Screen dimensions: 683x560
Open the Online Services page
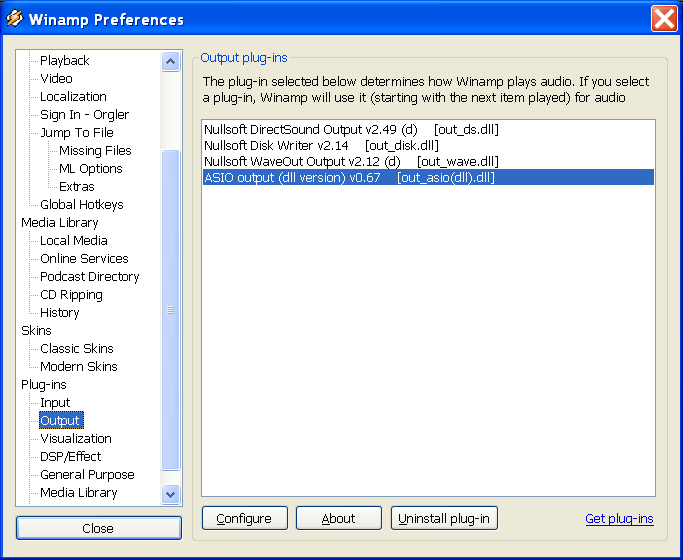[84, 259]
